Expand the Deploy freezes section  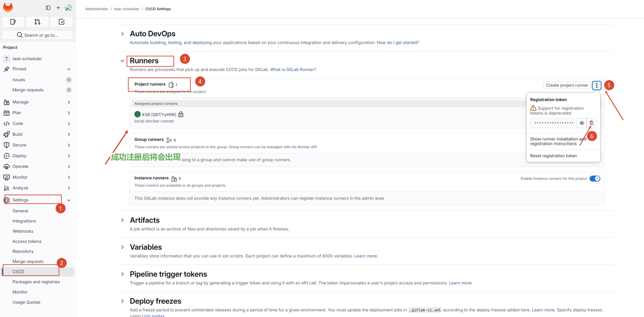tap(122, 301)
